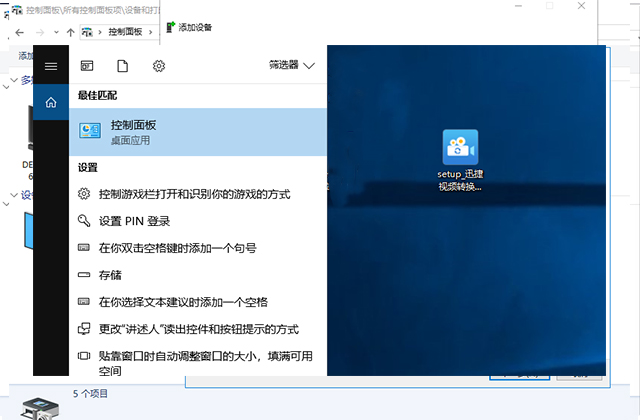Click the printer icon in details pane
Screen dimensions: 640x420
point(40,403)
